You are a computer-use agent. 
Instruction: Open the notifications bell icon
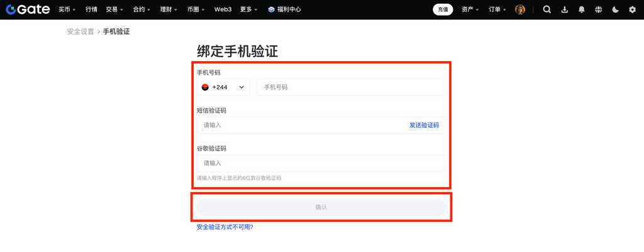click(x=581, y=9)
